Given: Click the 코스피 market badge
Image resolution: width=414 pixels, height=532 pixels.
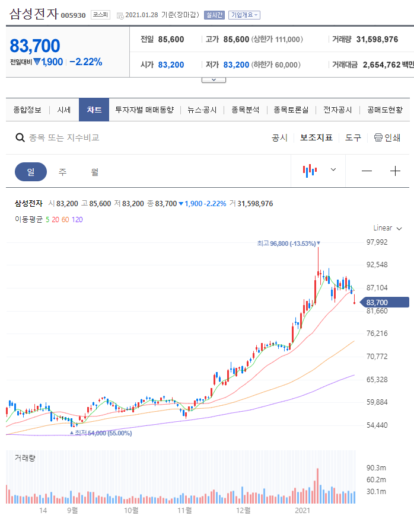Looking at the screenshot, I should (100, 15).
